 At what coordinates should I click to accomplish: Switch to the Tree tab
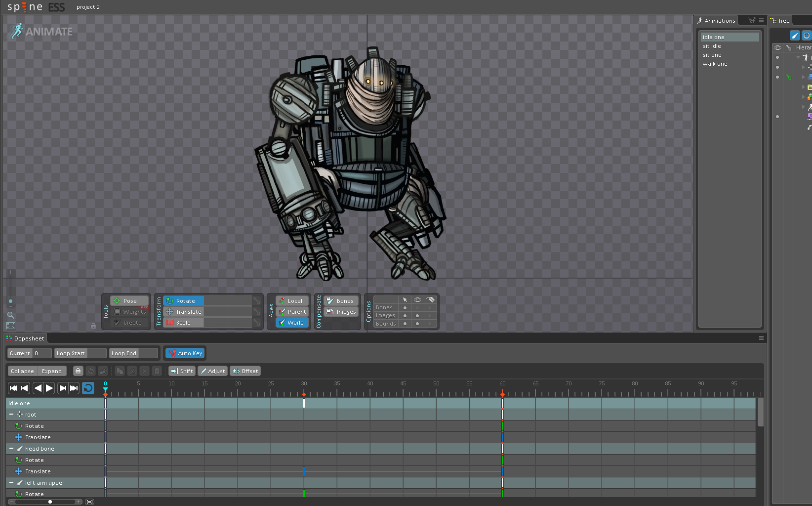click(781, 21)
